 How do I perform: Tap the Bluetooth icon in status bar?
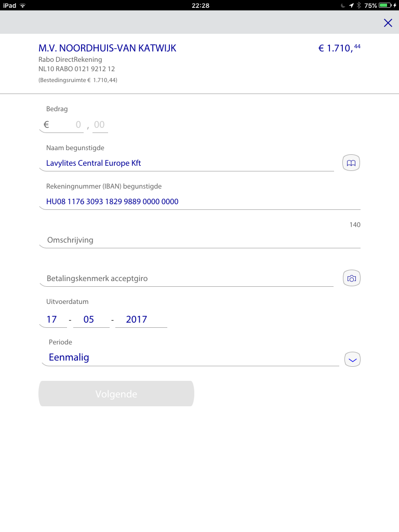(358, 5)
